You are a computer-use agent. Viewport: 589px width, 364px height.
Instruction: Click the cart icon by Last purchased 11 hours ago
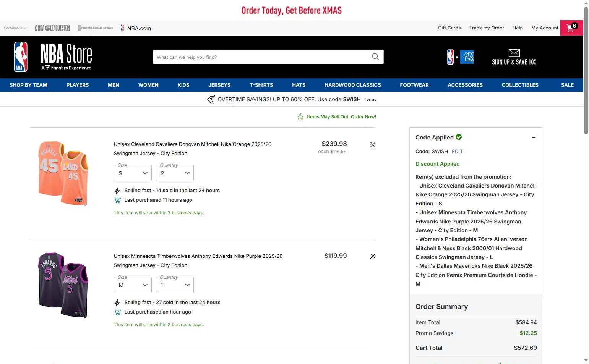(117, 200)
